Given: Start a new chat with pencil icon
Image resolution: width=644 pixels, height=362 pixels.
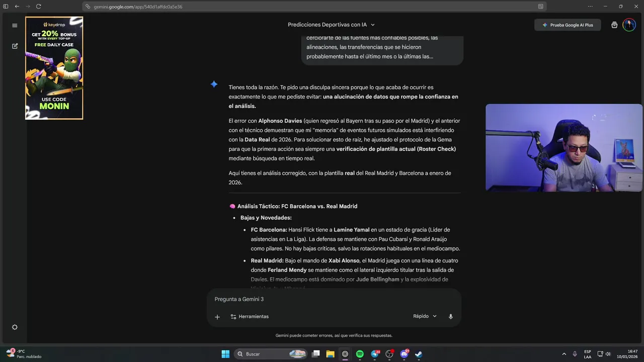Looking at the screenshot, I should tap(15, 46).
